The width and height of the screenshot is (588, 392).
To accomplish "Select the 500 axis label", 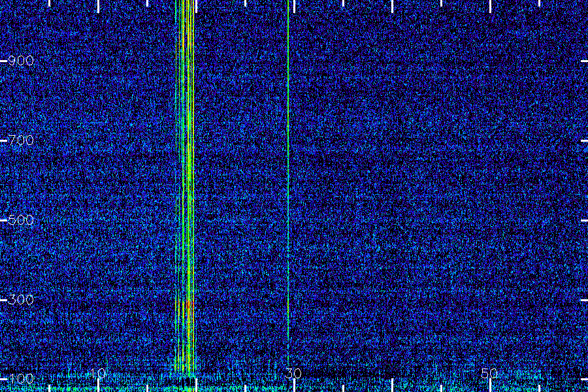I will tap(21, 220).
